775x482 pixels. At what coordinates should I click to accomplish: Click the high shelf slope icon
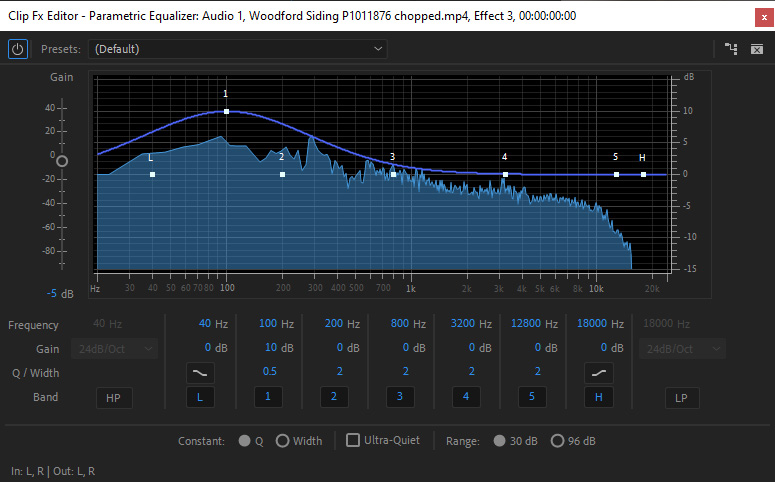[x=597, y=373]
